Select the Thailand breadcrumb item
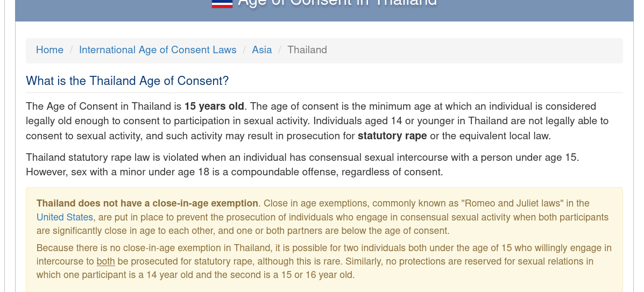The image size is (644, 292). pos(307,49)
